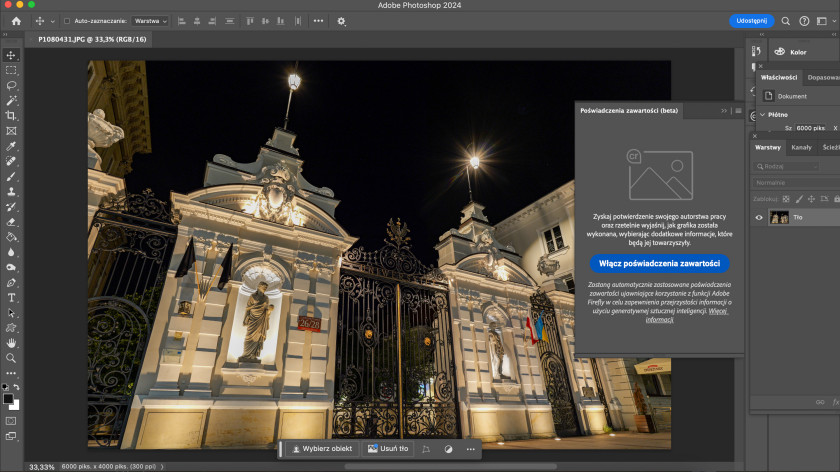Select the Move tool

[11, 55]
